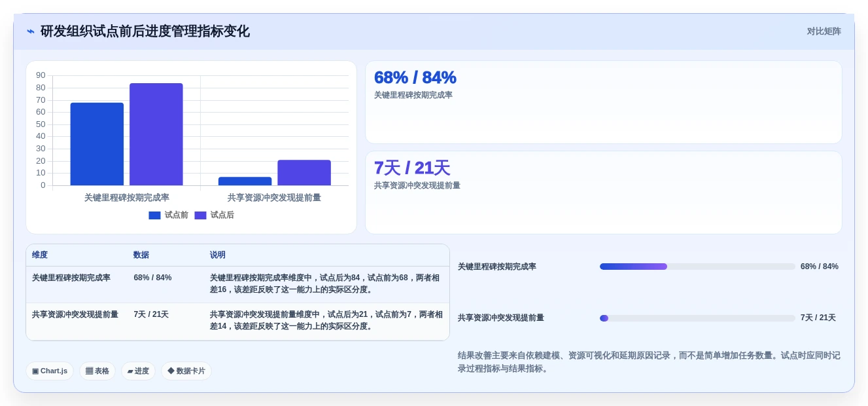Click the 数据 column header
This screenshot has width=868, height=406.
tap(141, 255)
